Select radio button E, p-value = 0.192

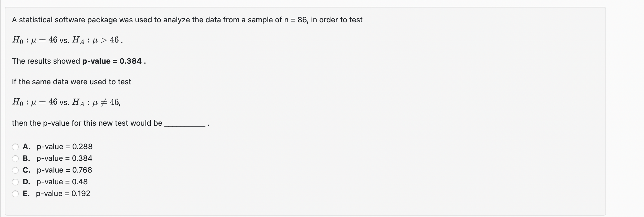tap(15, 193)
